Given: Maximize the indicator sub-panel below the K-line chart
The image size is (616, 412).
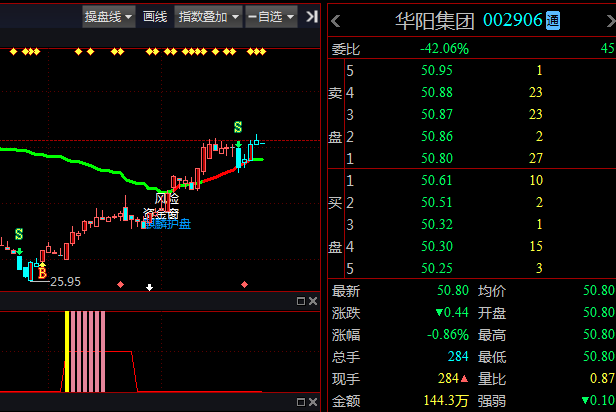Looking at the screenshot, I should (x=301, y=301).
